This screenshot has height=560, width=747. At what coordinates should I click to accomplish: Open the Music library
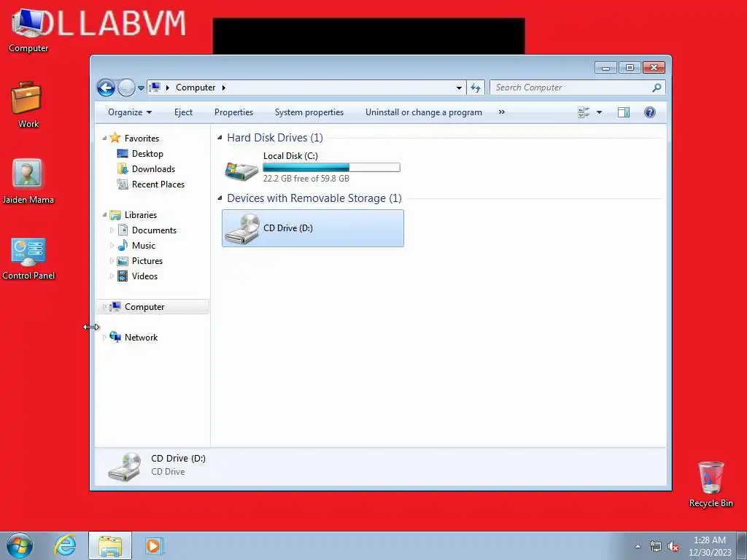pyautogui.click(x=144, y=246)
